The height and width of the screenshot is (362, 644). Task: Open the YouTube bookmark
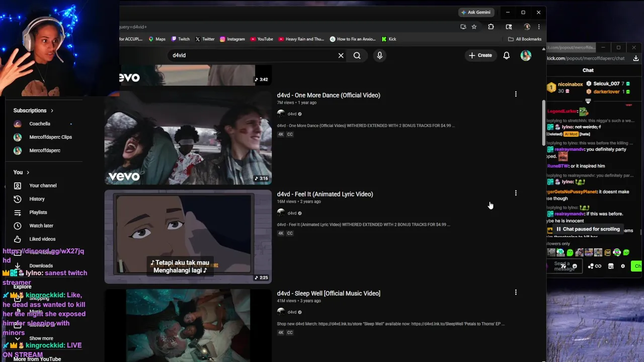point(262,39)
